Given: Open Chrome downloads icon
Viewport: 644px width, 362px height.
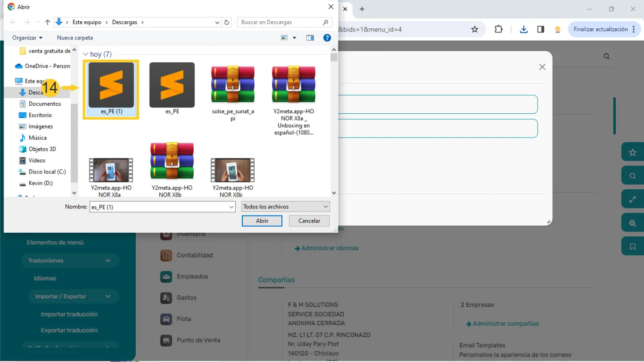Looking at the screenshot, I should coord(524,29).
